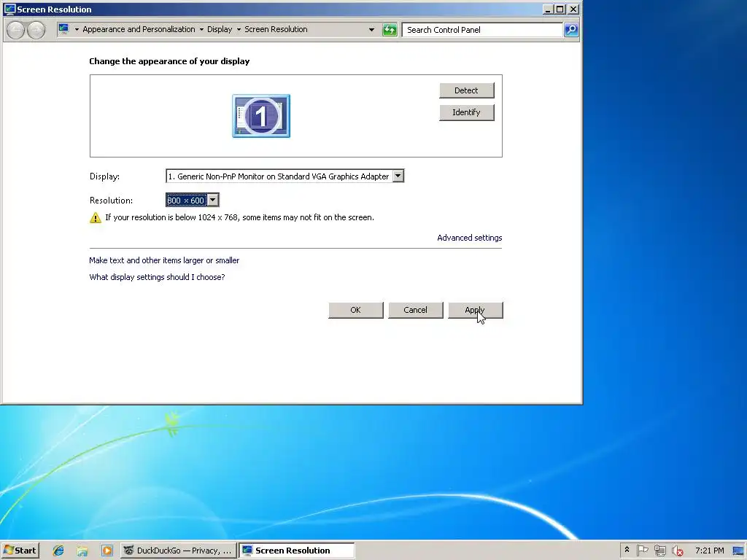This screenshot has height=560, width=747.
Task: Click Screen Resolution title bar icon
Action: pyautogui.click(x=9, y=9)
